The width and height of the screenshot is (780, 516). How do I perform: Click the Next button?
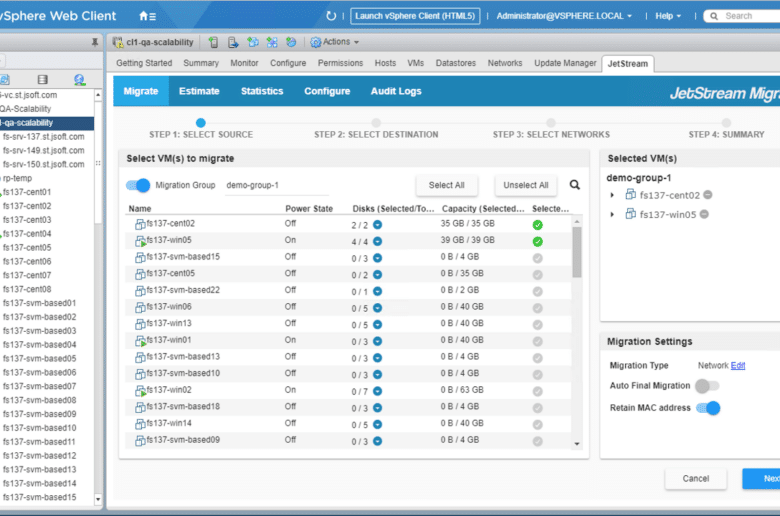tap(762, 479)
